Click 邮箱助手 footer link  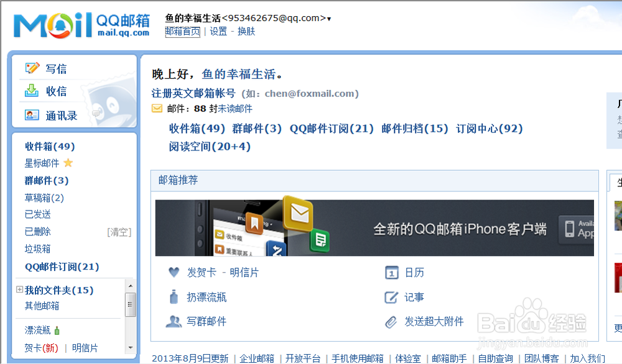(x=450, y=358)
